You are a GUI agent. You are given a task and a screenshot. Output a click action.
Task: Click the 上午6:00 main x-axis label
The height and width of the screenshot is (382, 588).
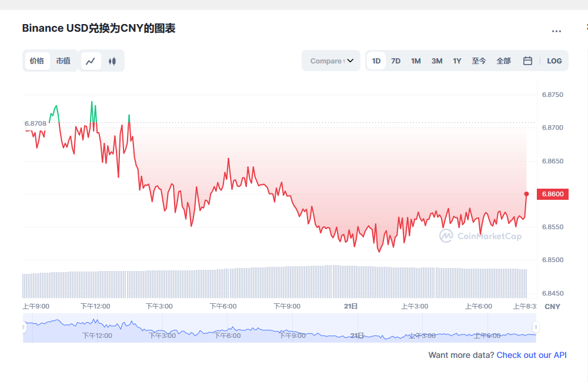point(479,306)
